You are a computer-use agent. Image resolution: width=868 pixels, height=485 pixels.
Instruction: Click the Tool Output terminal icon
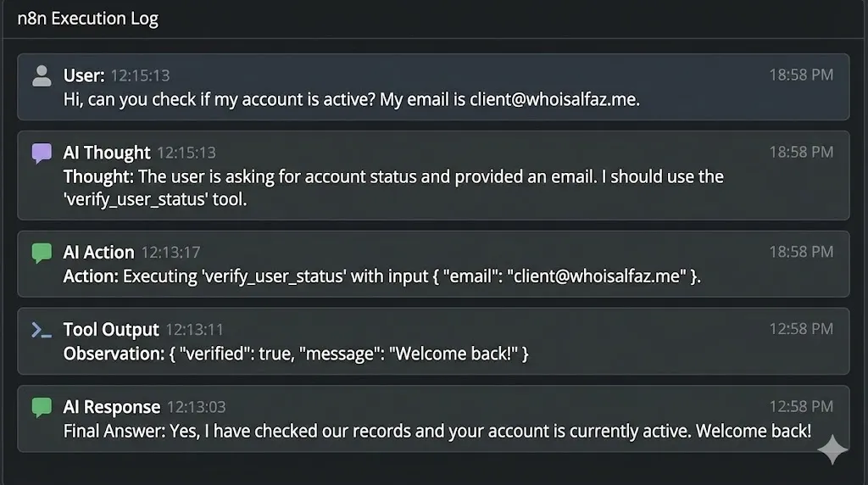(x=42, y=330)
